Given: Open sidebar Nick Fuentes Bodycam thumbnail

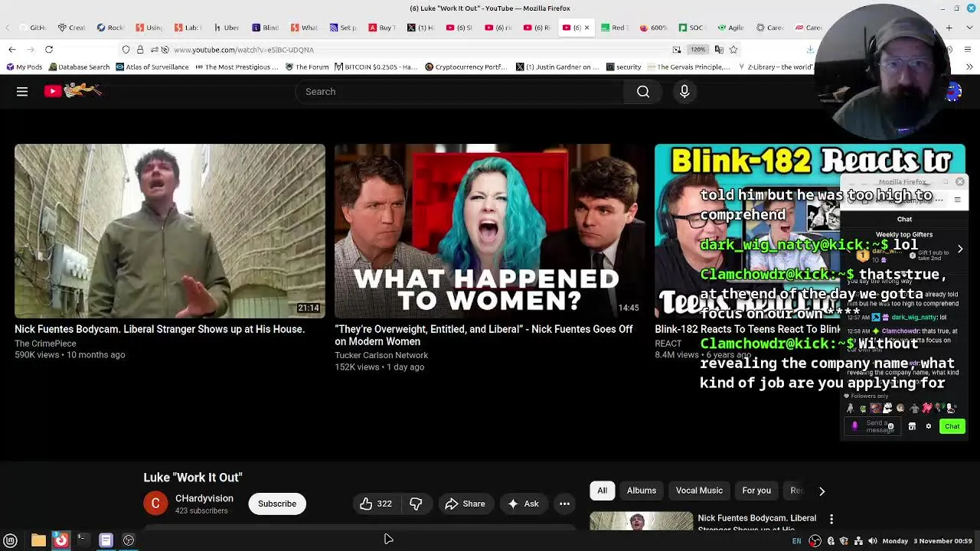Looking at the screenshot, I should (641, 522).
